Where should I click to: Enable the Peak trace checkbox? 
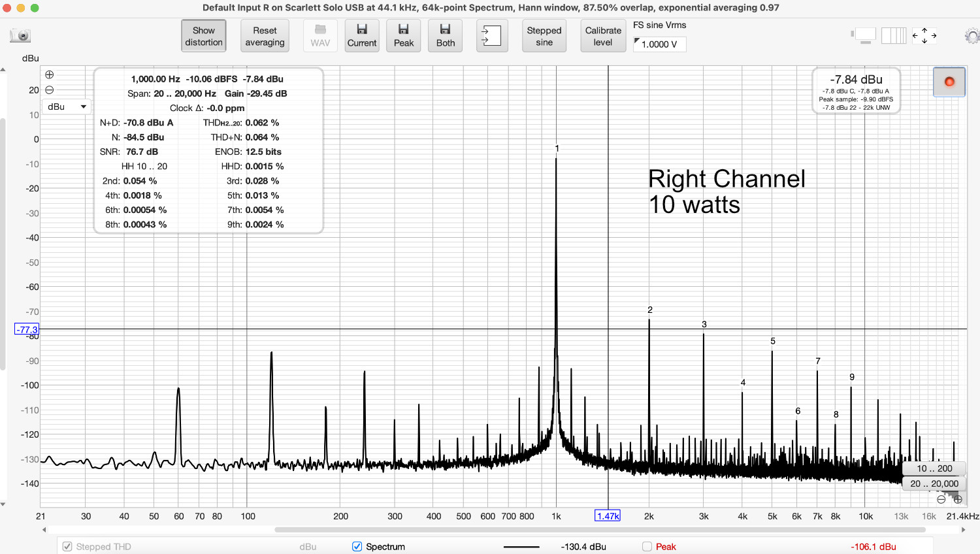click(x=647, y=547)
